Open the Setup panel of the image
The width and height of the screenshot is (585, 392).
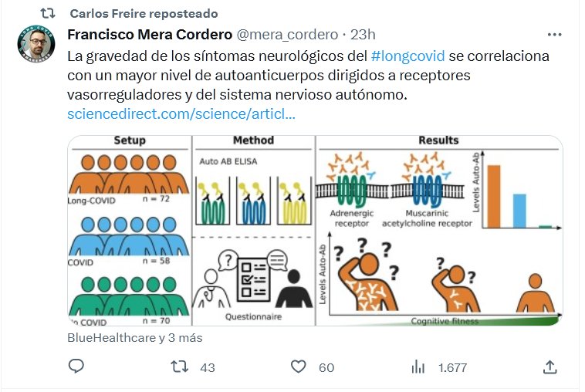click(130, 231)
